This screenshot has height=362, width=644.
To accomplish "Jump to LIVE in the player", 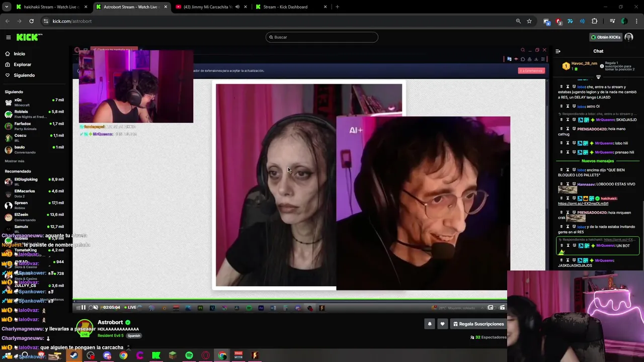I will 130,307.
